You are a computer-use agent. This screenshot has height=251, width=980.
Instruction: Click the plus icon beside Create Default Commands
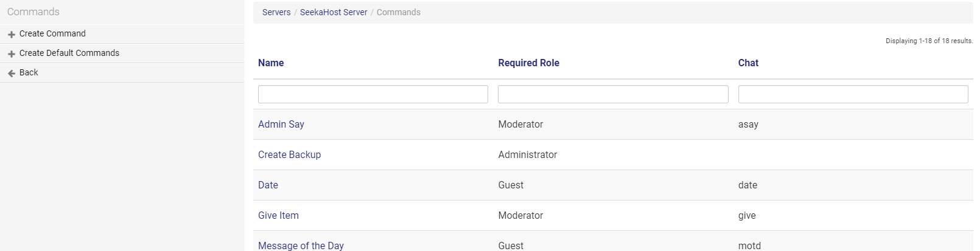12,54
